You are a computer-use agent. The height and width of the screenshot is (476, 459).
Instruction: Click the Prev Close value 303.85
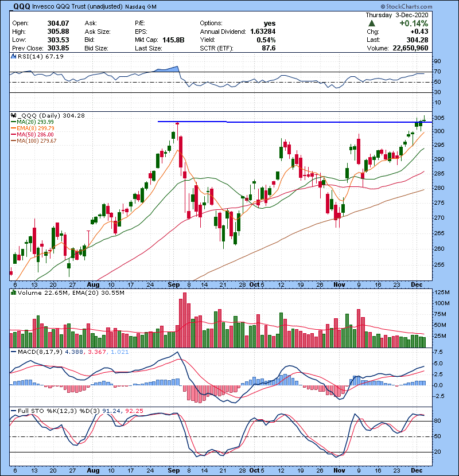59,48
